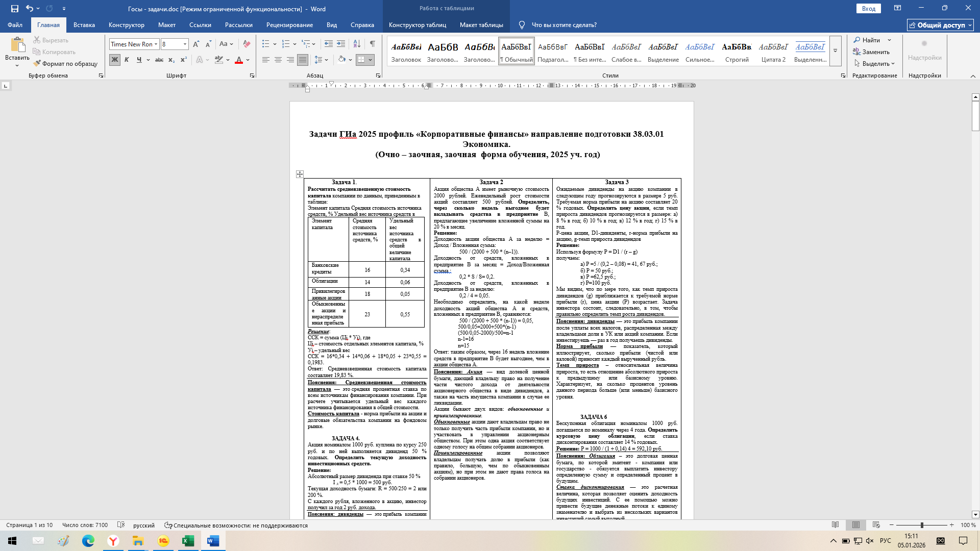Click the increase font size icon

pyautogui.click(x=196, y=44)
